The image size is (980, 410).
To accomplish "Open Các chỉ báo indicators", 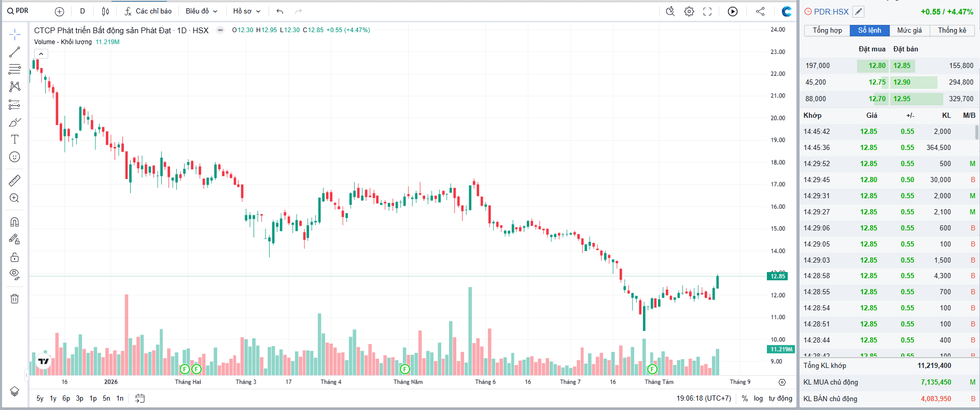I will (x=148, y=11).
